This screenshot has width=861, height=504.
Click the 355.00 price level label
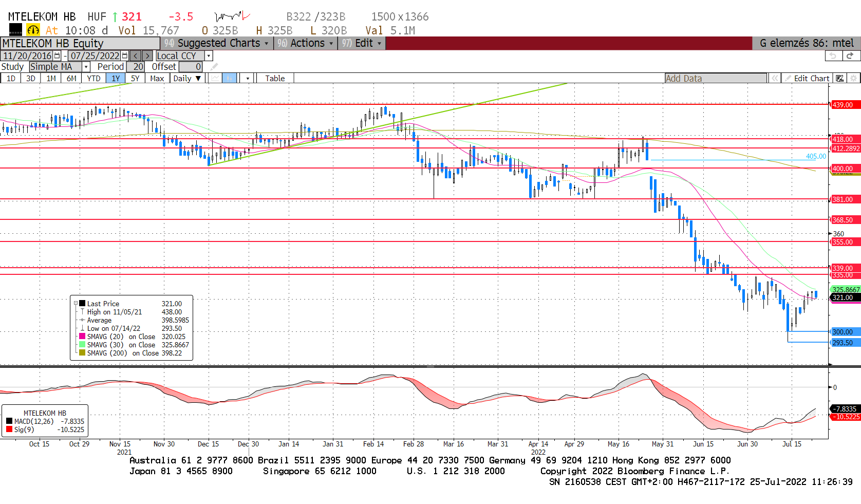[x=845, y=242]
